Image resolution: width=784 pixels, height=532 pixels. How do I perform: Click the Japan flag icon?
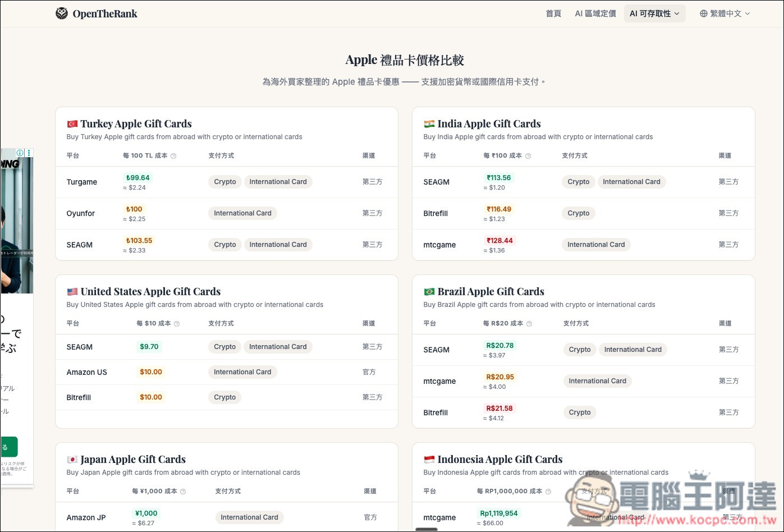pyautogui.click(x=72, y=460)
